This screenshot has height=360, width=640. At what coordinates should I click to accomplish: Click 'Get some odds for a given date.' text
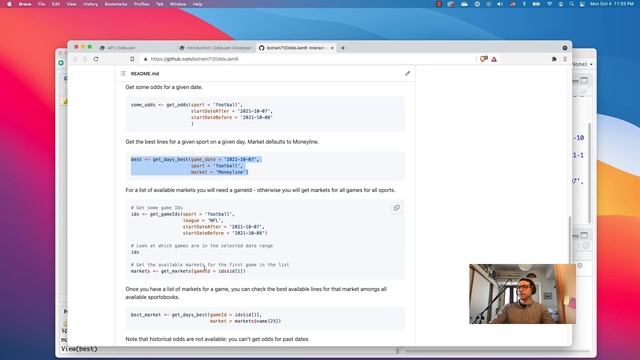click(164, 87)
